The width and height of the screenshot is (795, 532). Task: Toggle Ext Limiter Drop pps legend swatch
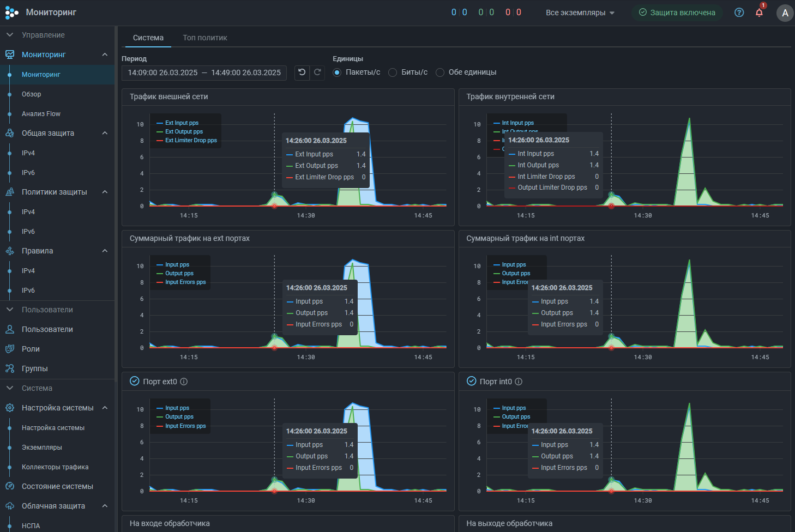(160, 141)
